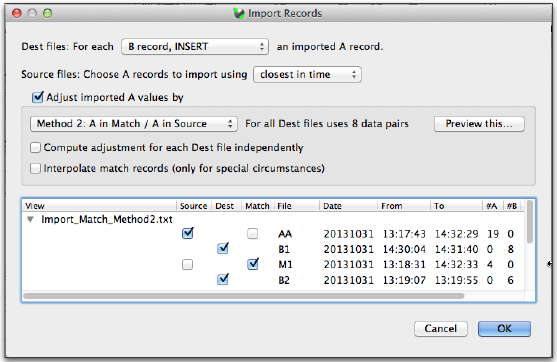Open the B record, INSERT dropdown
557x362 pixels.
[x=195, y=47]
